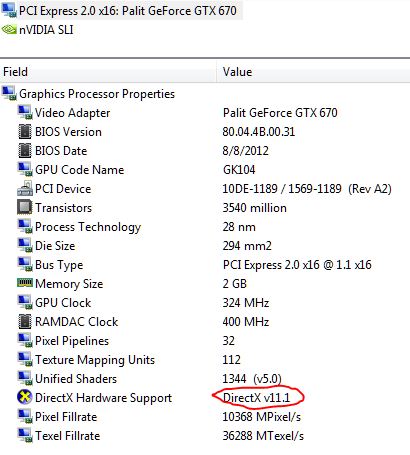This screenshot has width=410, height=455.
Task: Click the 2 GB memory size value
Action: (x=235, y=284)
